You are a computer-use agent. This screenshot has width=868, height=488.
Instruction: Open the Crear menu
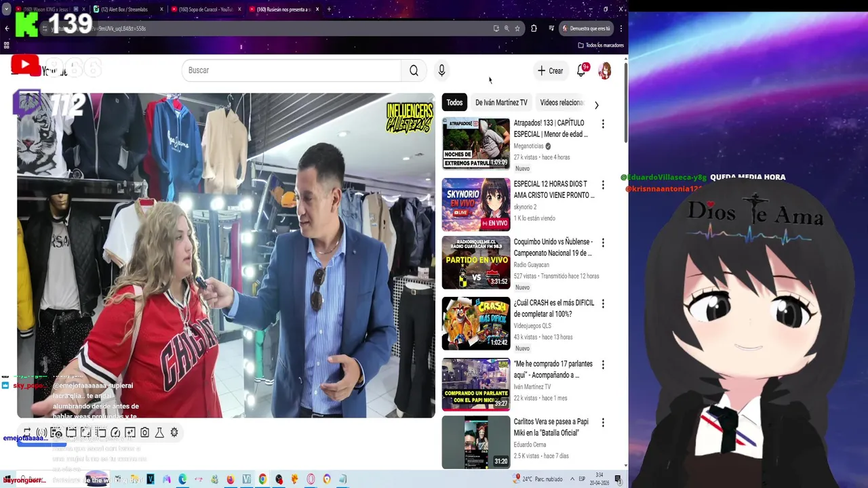550,70
